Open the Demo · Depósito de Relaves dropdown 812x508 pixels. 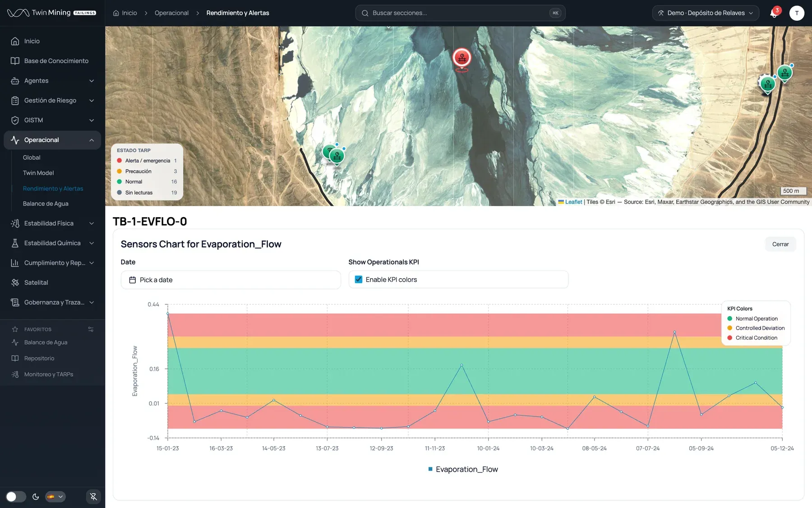[706, 13]
